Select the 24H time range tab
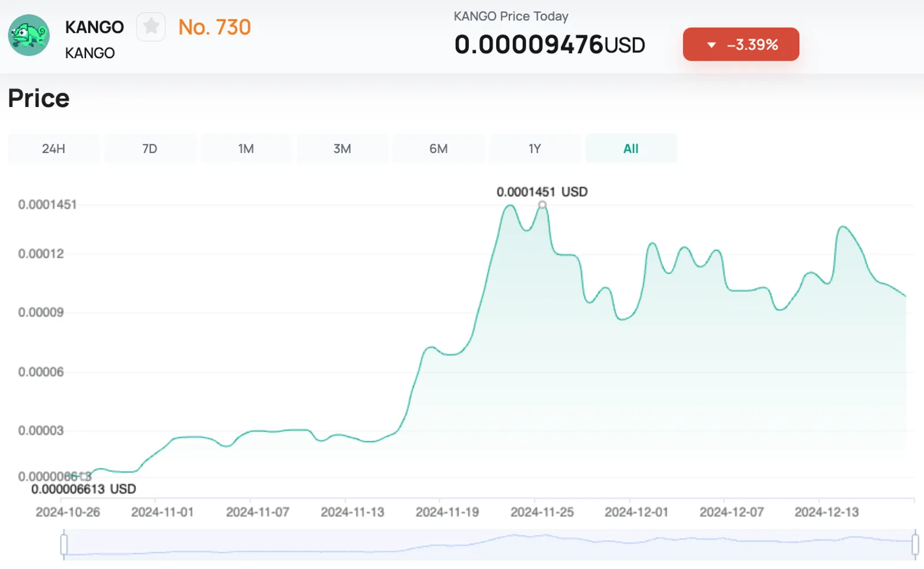Viewport: 924px width, 569px height. coord(54,148)
